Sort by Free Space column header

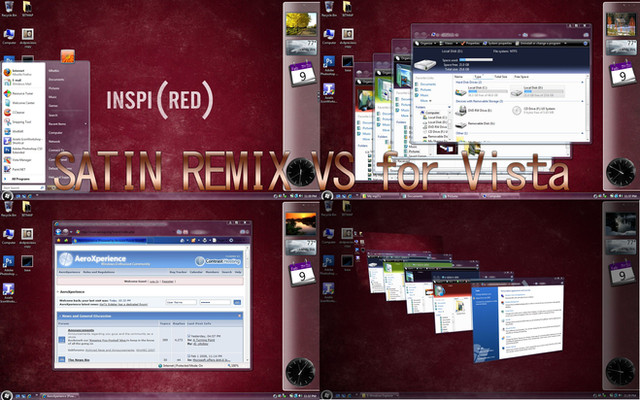coord(521,77)
